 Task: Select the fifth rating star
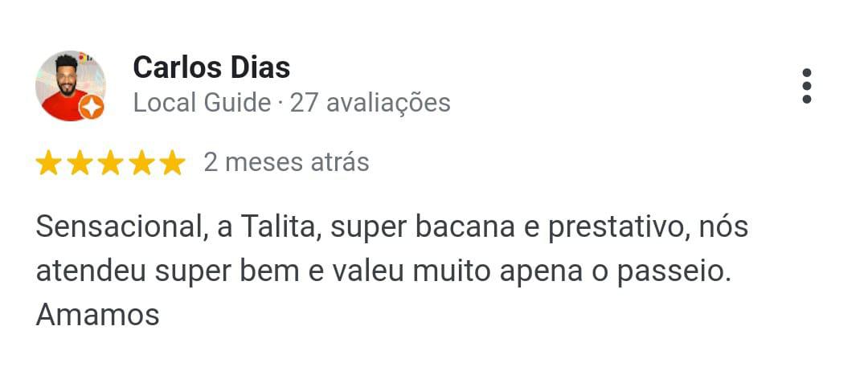[171, 163]
